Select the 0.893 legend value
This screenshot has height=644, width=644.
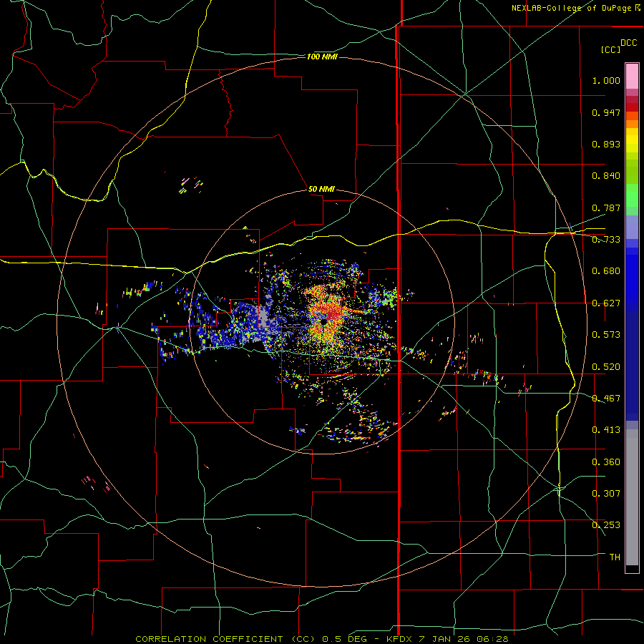(606, 144)
